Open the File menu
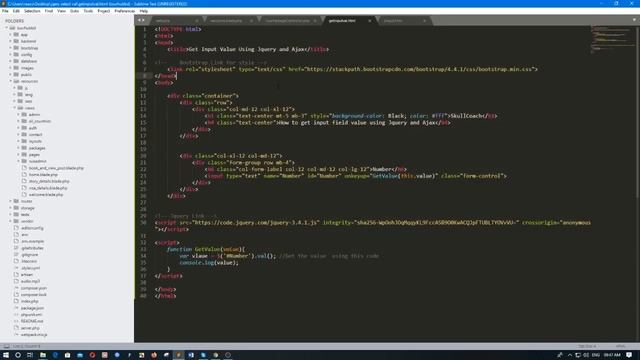 pos(5,11)
